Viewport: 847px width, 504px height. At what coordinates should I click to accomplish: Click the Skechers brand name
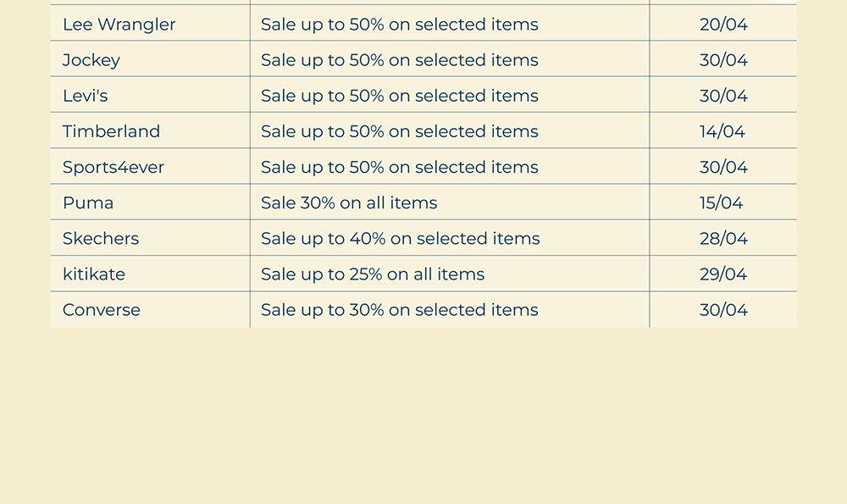[101, 238]
